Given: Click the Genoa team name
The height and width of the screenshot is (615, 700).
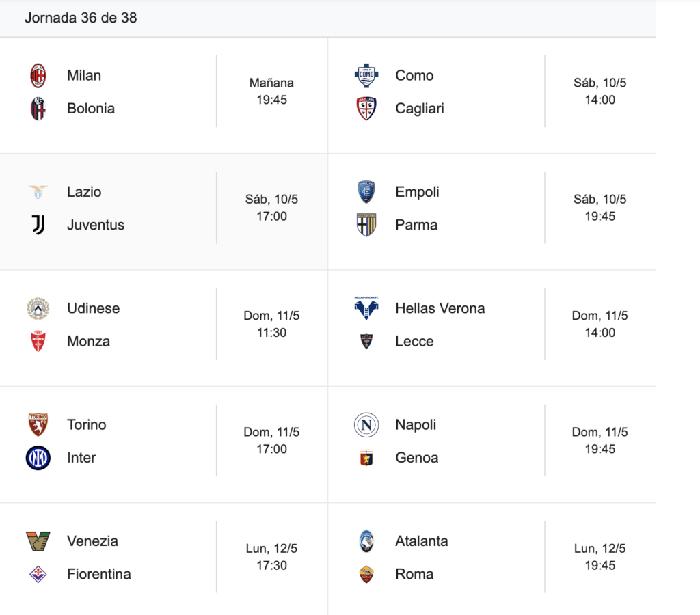Looking at the screenshot, I should coord(416,458).
